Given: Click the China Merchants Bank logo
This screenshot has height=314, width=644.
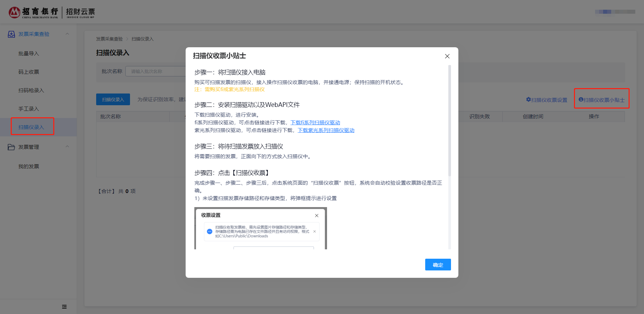Looking at the screenshot, I should point(33,12).
